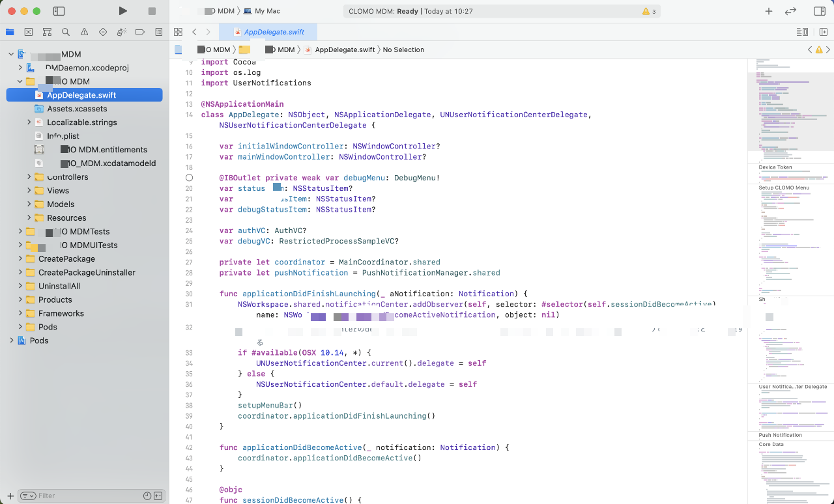Open the related items grid menu
The width and height of the screenshot is (834, 504).
178,32
